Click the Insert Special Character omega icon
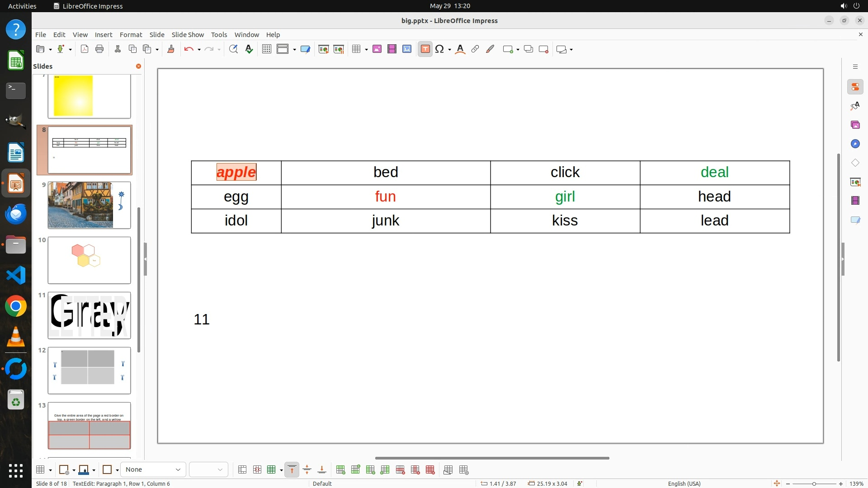 (x=439, y=49)
